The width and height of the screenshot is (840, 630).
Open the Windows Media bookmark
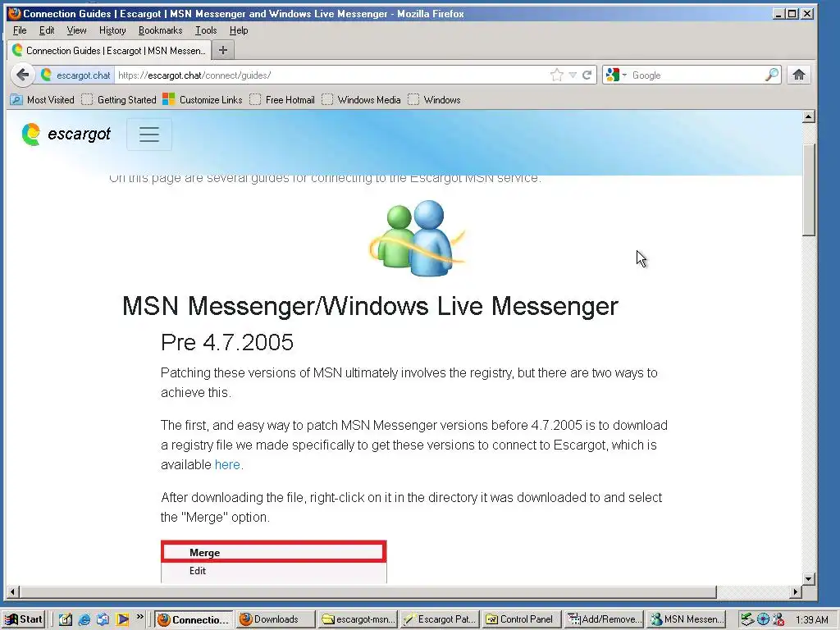pos(361,99)
